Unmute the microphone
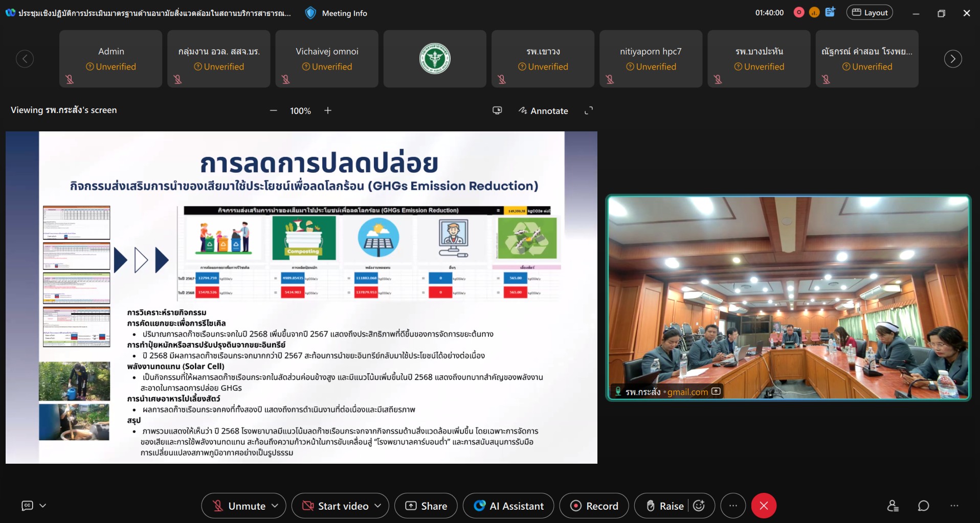The height and width of the screenshot is (523, 980). point(238,506)
